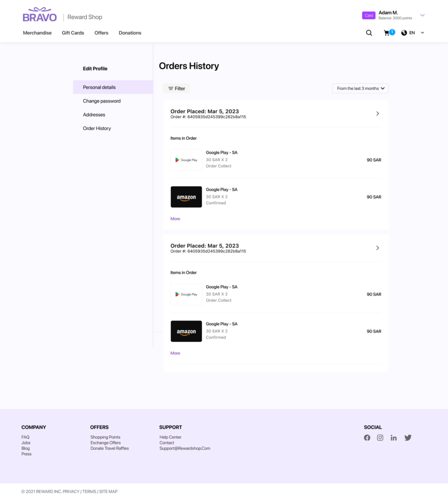
Task: Go to the Donations menu item
Action: 130,33
